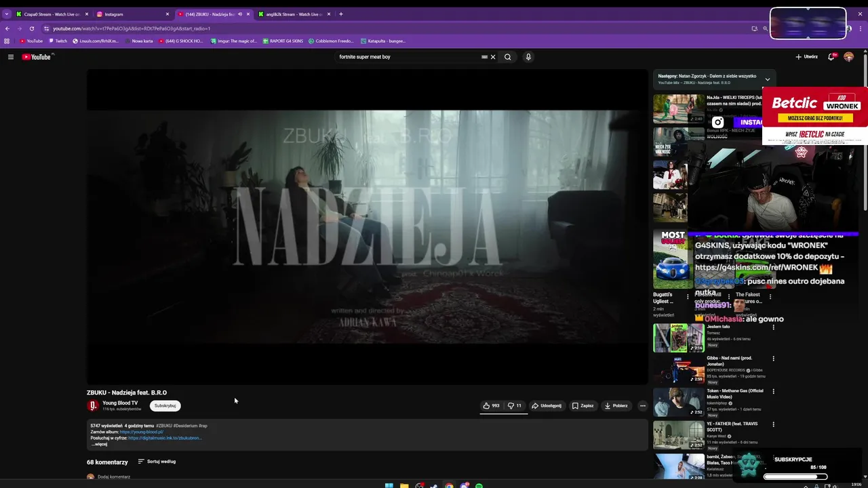This screenshot has width=868, height=488.
Task: Open the Bugatti shorts thumbnail
Action: tap(671, 260)
